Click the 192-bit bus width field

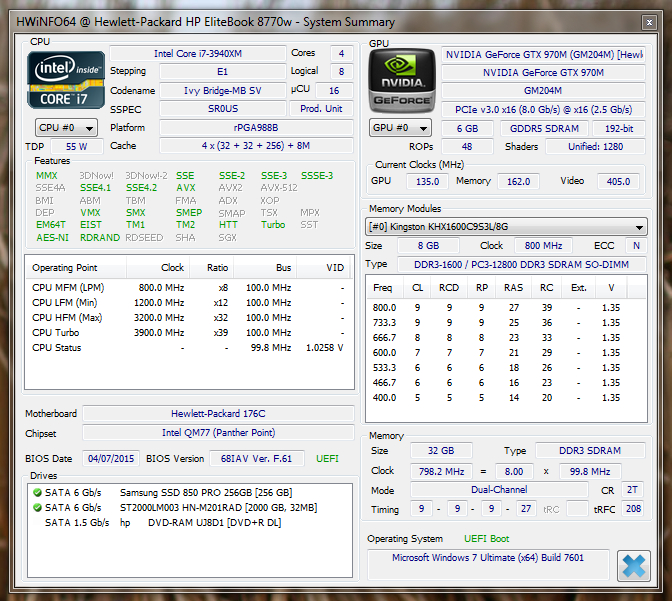[618, 128]
